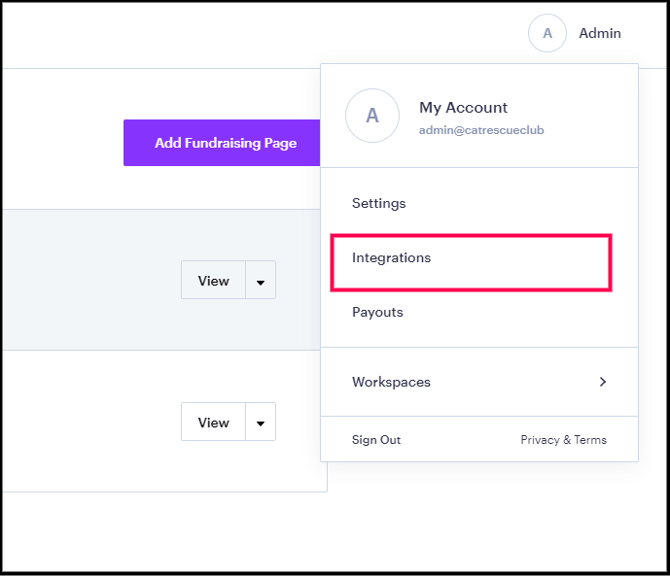
Task: Click the large My Account avatar circle
Action: click(372, 116)
